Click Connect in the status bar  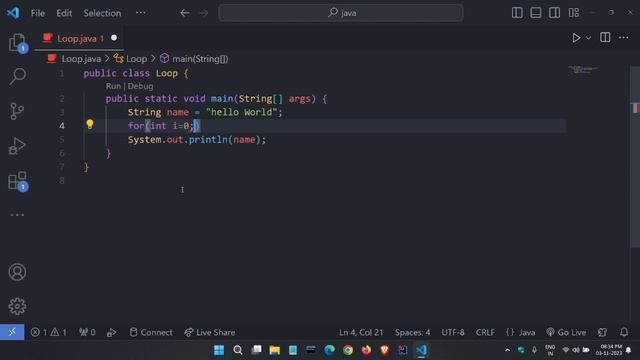pyautogui.click(x=151, y=332)
